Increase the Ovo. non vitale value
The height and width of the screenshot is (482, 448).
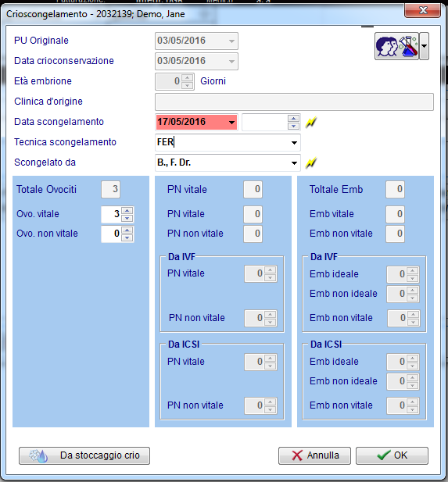pos(127,230)
